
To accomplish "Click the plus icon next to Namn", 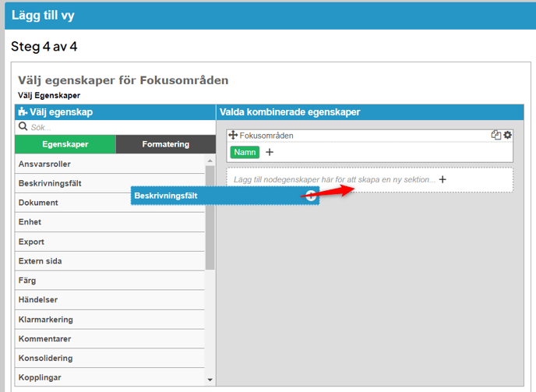I will 270,152.
